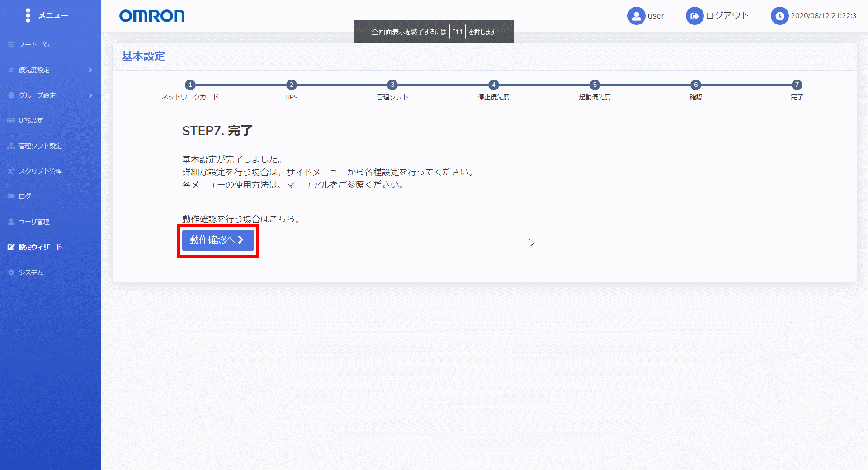Expand the 優先度設定 submenu arrow

point(90,70)
